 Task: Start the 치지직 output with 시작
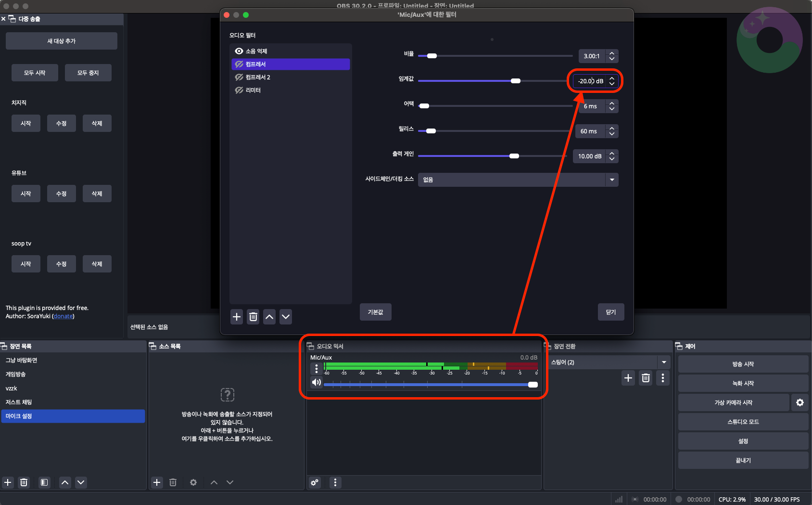click(x=26, y=123)
